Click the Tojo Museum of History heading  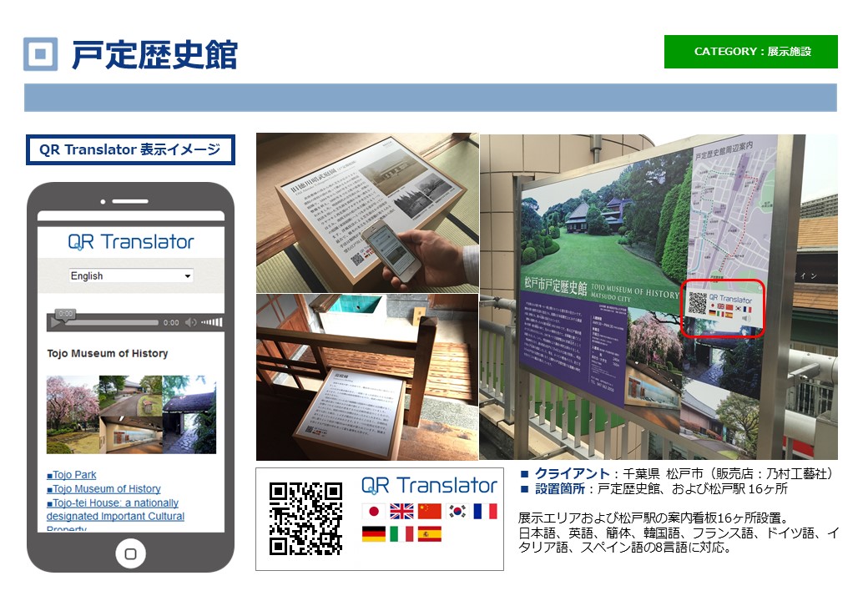(108, 353)
